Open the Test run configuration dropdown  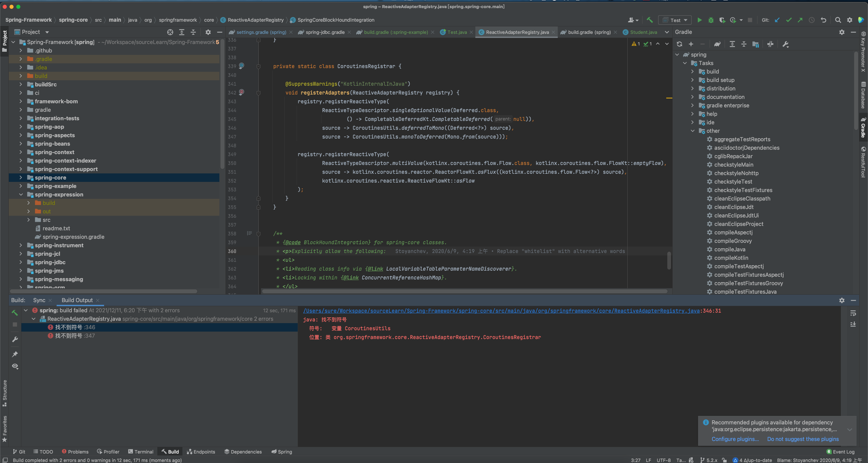point(675,20)
